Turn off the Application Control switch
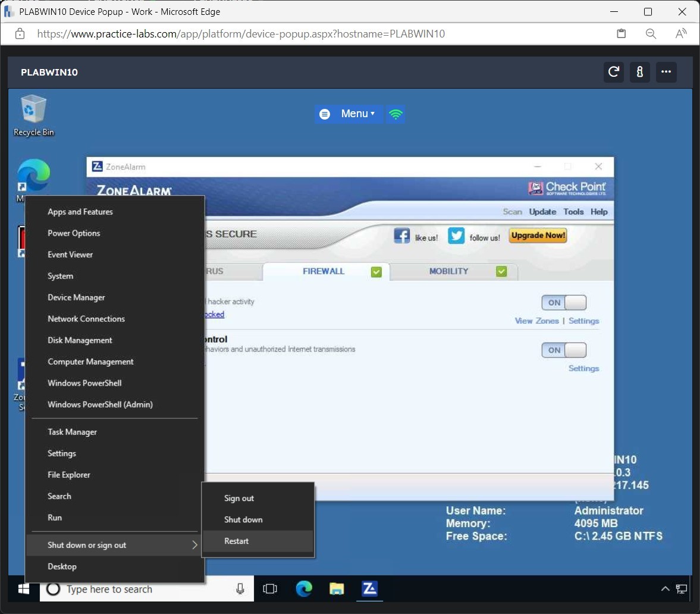The height and width of the screenshot is (614, 700). tap(563, 350)
